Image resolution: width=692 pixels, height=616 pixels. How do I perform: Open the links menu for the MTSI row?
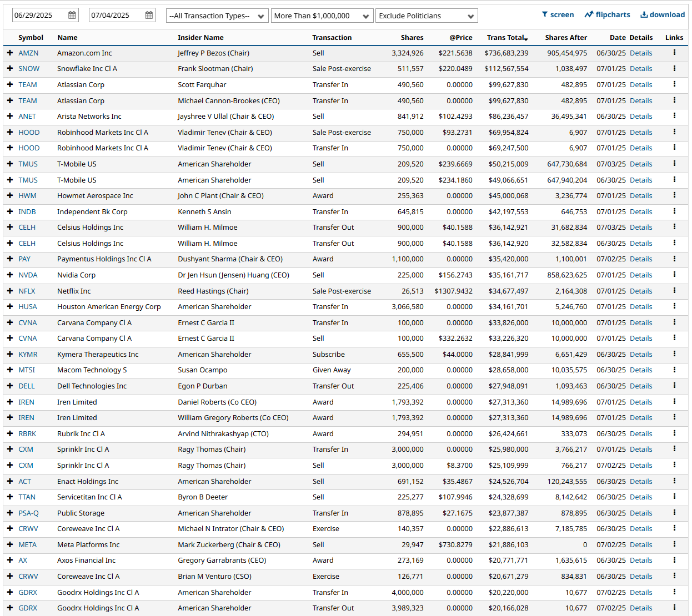(x=674, y=370)
